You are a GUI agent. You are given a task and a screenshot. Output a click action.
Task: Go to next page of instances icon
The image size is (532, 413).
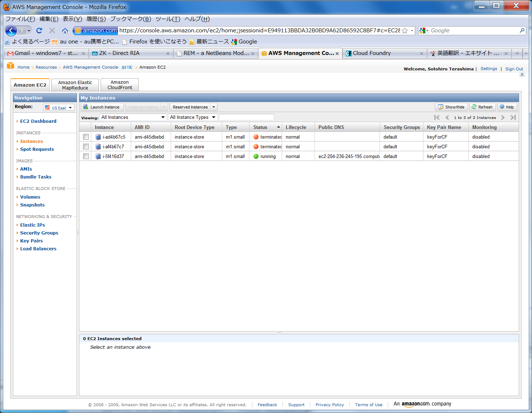(503, 117)
